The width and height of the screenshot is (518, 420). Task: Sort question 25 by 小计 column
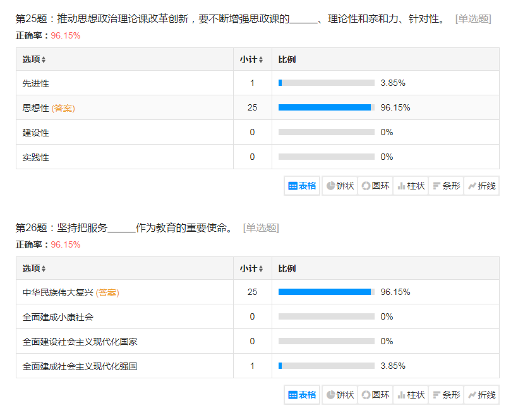[x=251, y=59]
